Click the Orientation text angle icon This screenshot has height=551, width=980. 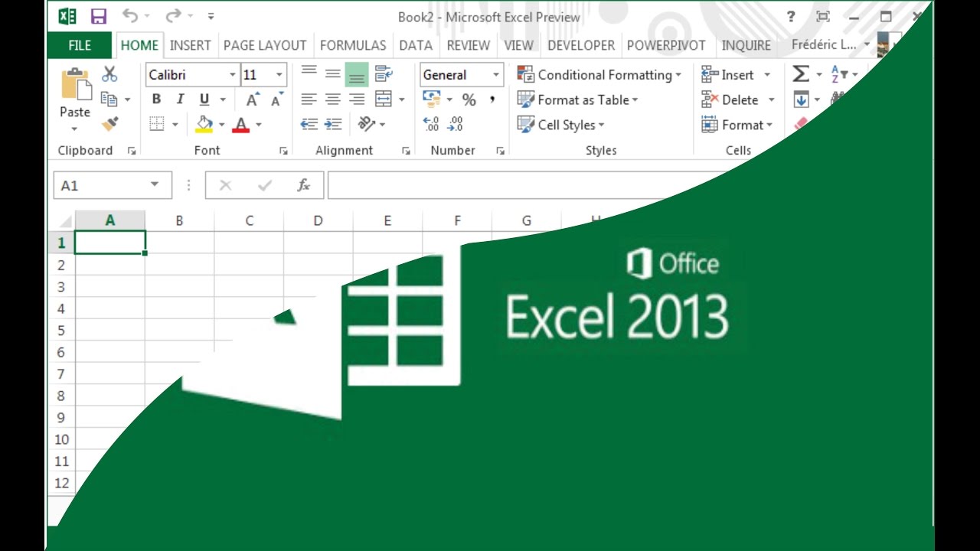coord(366,124)
